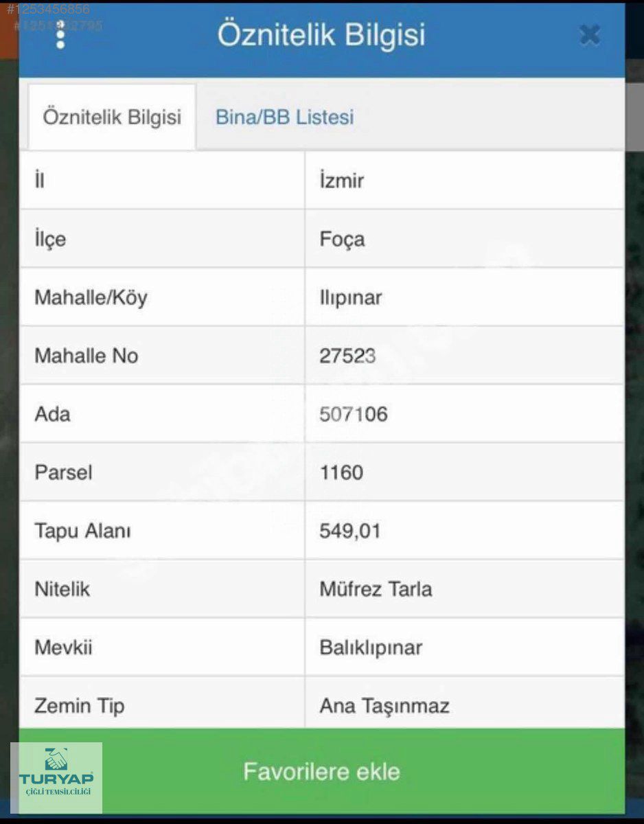This screenshot has height=824, width=644.
Task: Click Tapu Alanı value 549,01
Action: (349, 531)
